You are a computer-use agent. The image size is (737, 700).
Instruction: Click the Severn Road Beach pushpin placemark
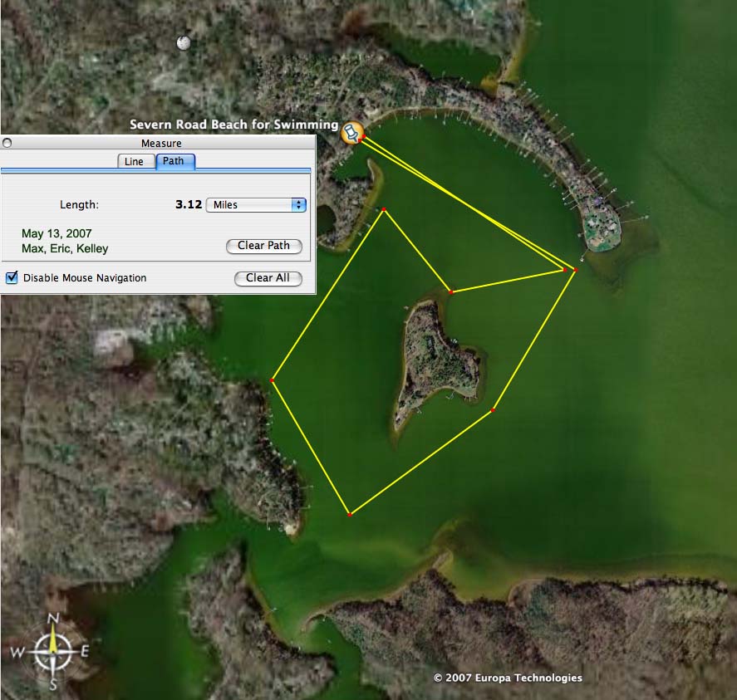[352, 133]
